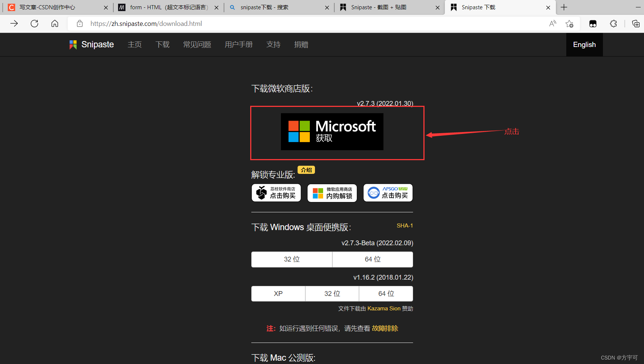644x364 pixels.
Task: Switch to the Snipaste - 截图 + 贴图 tab
Action: point(390,7)
